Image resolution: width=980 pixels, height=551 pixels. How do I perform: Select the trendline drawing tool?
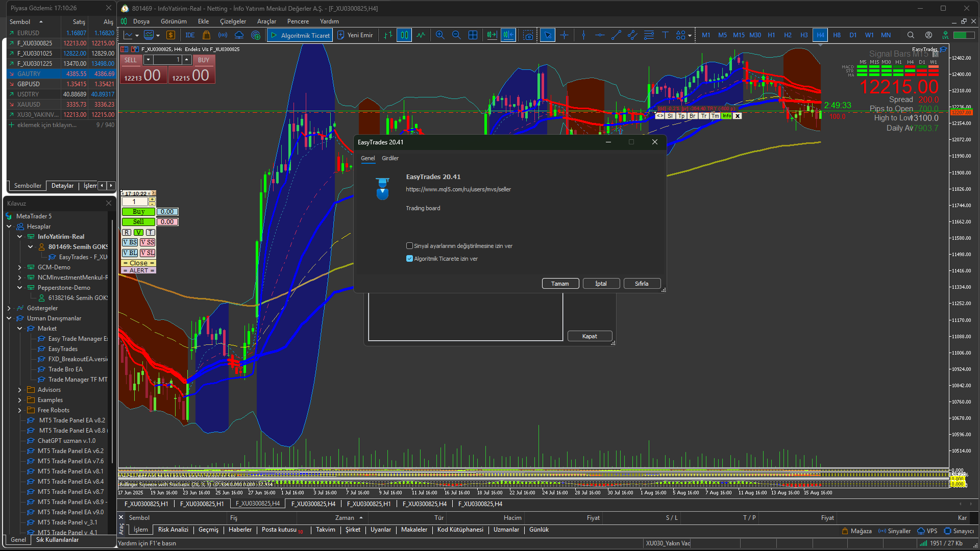point(616,35)
